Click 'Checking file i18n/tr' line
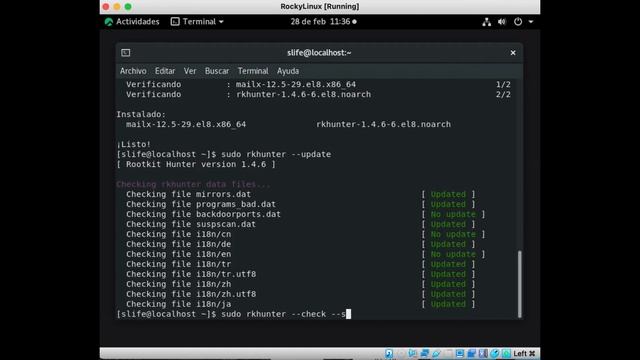The image size is (640, 360). tap(178, 264)
